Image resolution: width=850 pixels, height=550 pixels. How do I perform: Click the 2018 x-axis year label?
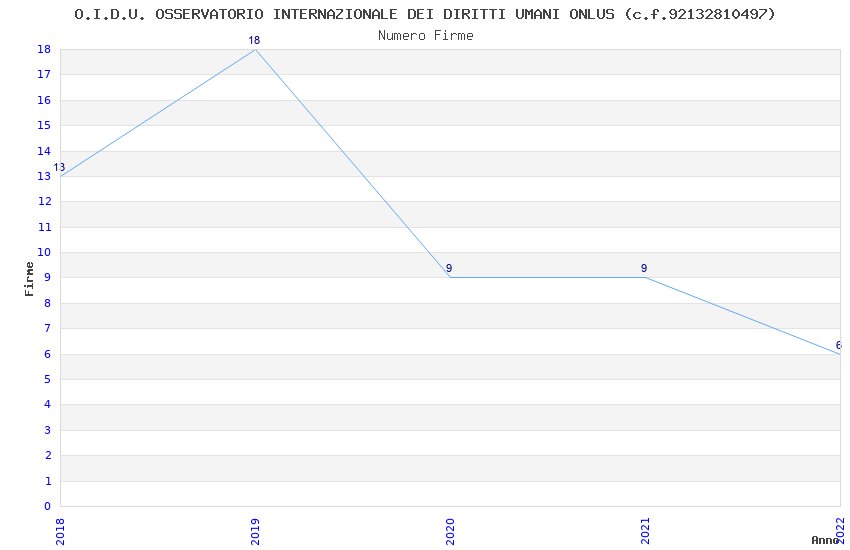pyautogui.click(x=60, y=532)
